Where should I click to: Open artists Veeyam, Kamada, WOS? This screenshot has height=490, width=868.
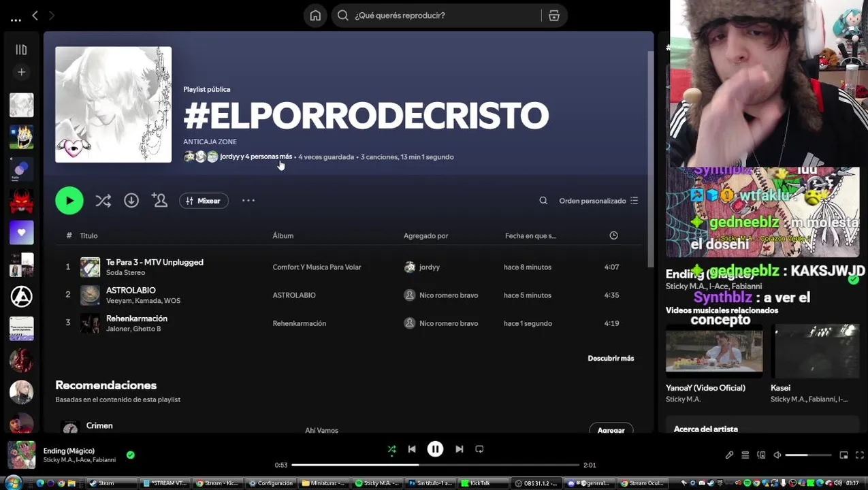143,301
